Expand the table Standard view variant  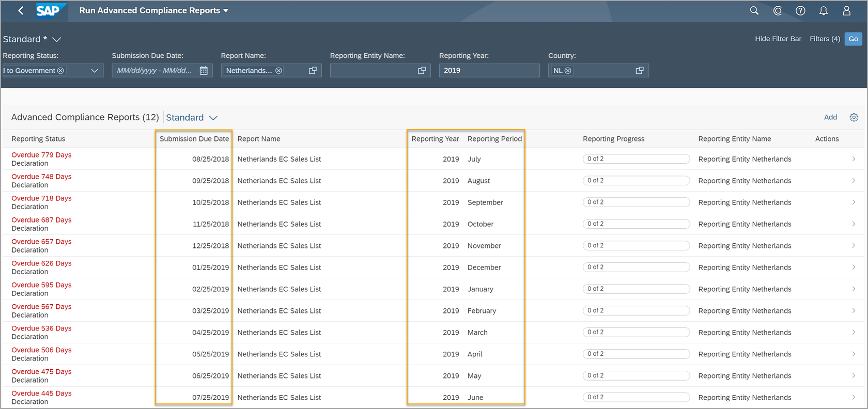[213, 118]
